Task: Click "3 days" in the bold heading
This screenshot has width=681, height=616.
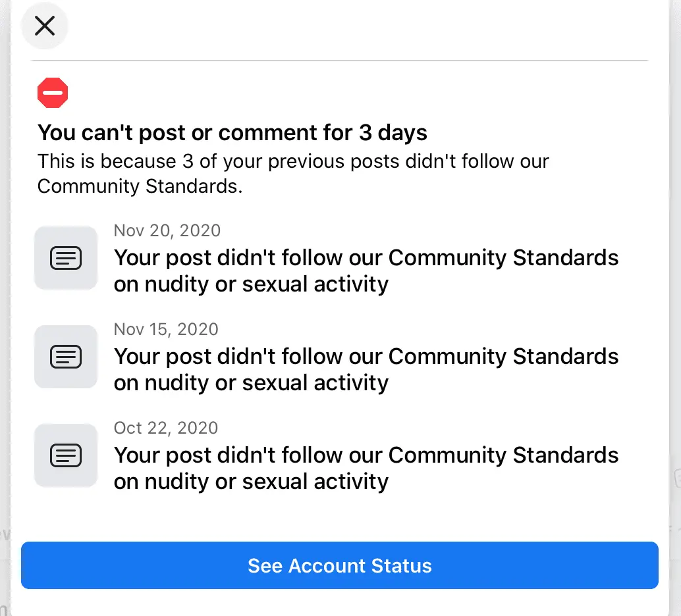Action: pyautogui.click(x=393, y=133)
